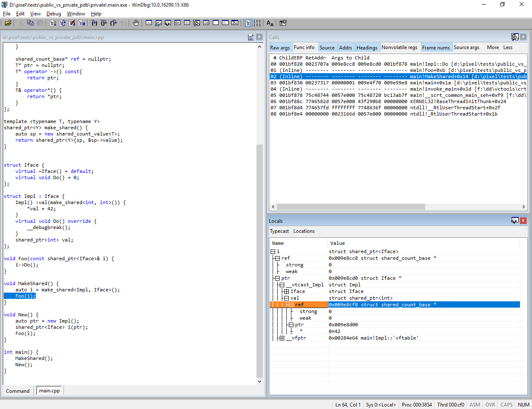Click the Font 'AA' toolbar icon
Viewport: 532px width, 409px height.
coord(270,23)
